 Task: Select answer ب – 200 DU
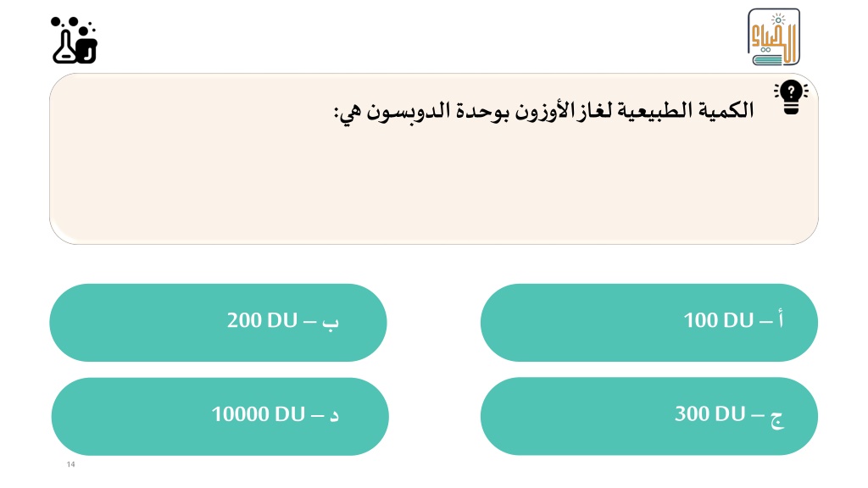tap(218, 323)
